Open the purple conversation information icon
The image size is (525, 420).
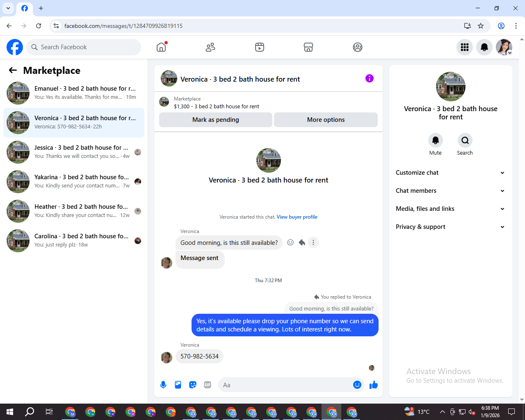point(370,78)
